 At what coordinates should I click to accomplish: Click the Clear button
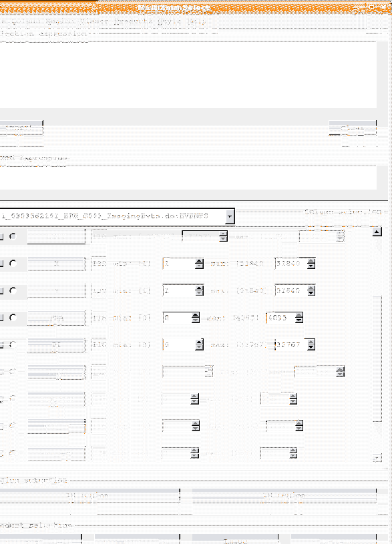pyautogui.click(x=353, y=128)
